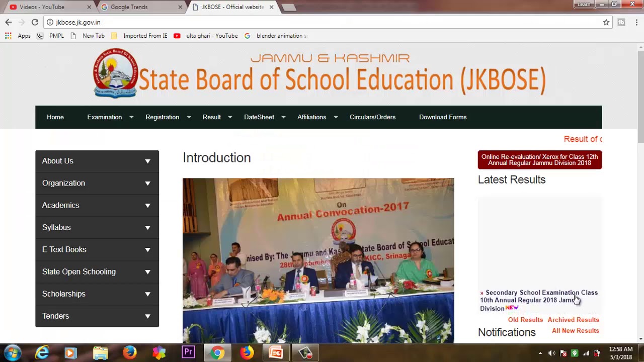Click the Chrome taskbar icon
The image size is (644, 362).
pyautogui.click(x=217, y=353)
